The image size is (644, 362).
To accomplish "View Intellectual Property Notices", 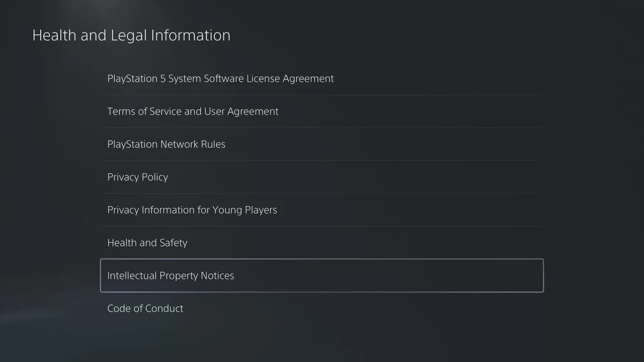I will [322, 276].
